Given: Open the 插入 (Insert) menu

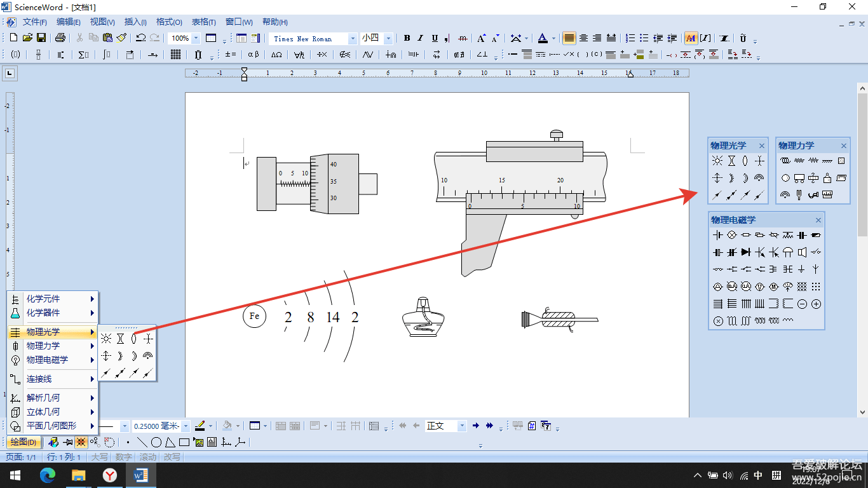Looking at the screenshot, I should coord(135,22).
